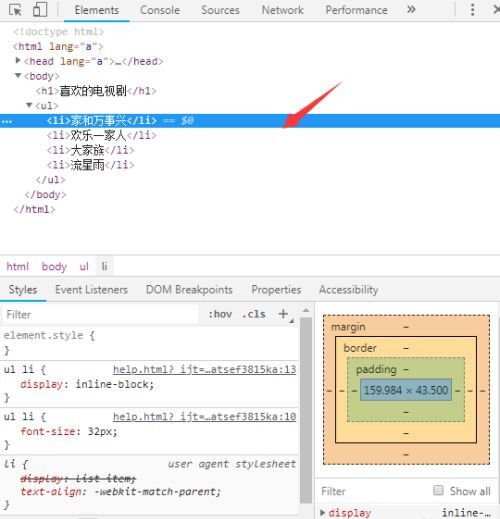Select the li 流星雨 node
Image resolution: width=500 pixels, height=519 pixels.
click(90, 165)
